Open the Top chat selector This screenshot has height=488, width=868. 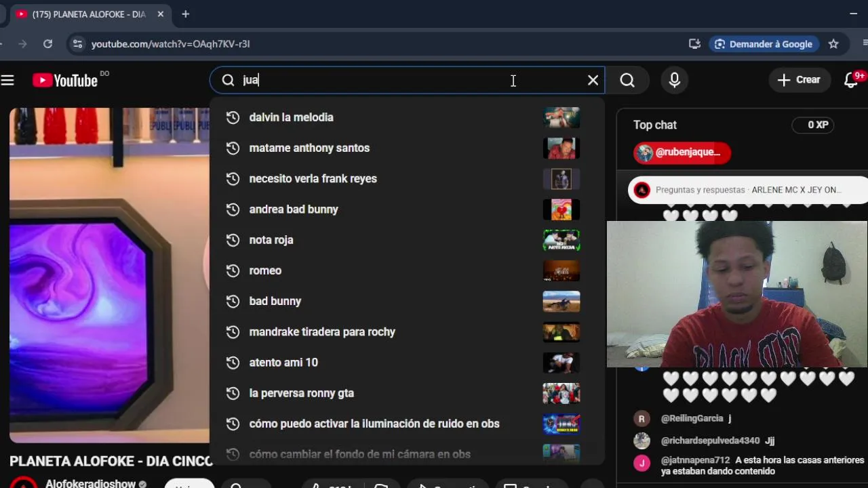point(655,125)
